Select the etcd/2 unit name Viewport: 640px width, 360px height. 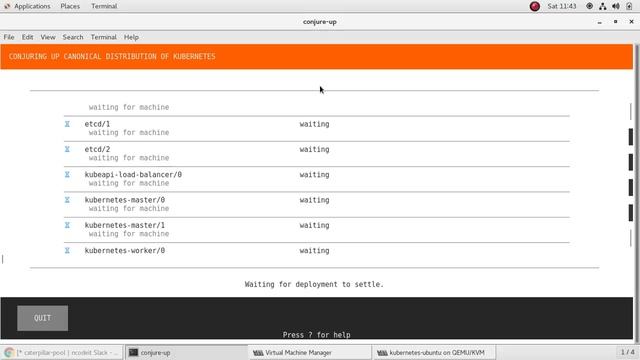(x=97, y=149)
